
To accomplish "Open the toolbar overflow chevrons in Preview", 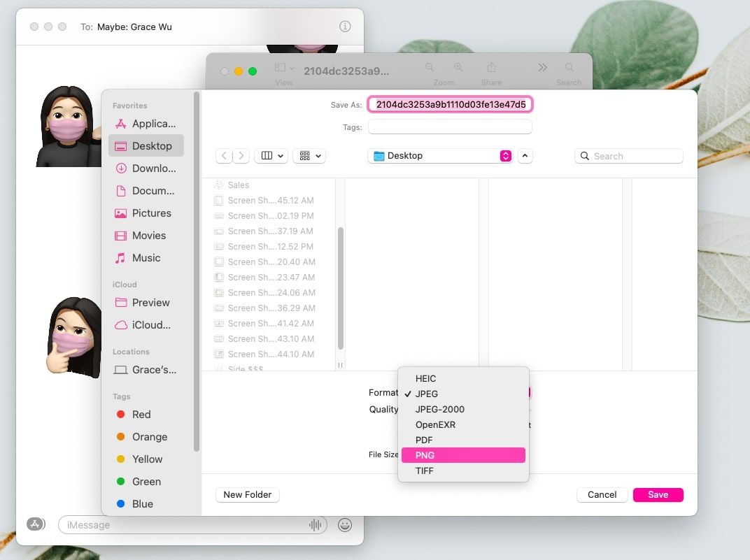I will pyautogui.click(x=542, y=67).
